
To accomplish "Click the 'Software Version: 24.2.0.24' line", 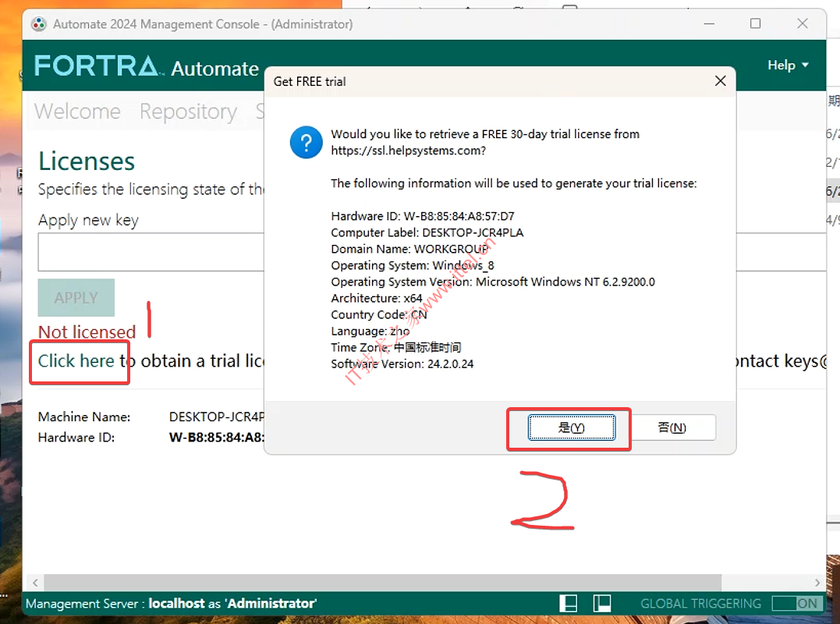I will tap(402, 363).
